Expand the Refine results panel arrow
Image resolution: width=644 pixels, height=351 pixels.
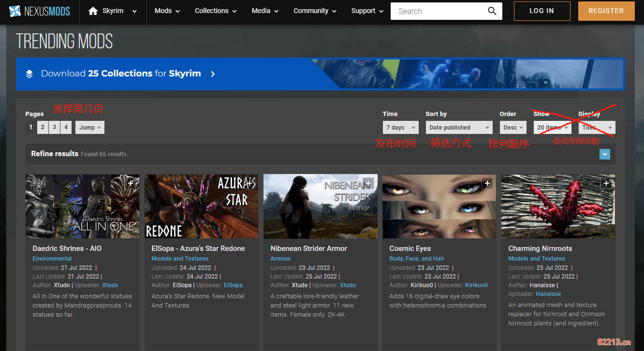604,154
